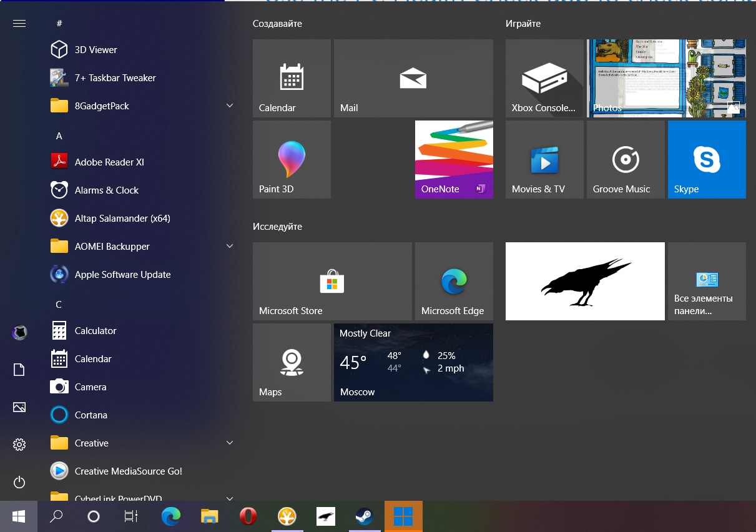The width and height of the screenshot is (756, 532).
Task: Launch the Paint 3D tile
Action: 292,159
